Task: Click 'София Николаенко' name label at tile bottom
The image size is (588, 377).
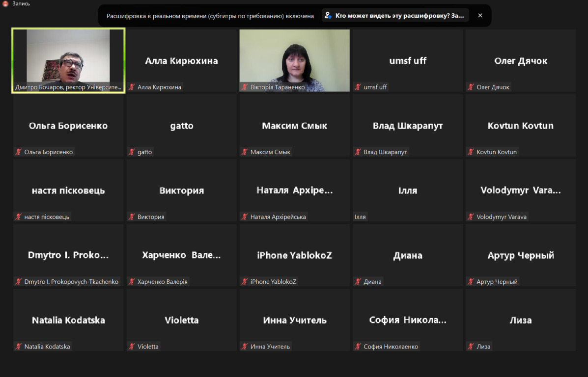Action: click(391, 346)
